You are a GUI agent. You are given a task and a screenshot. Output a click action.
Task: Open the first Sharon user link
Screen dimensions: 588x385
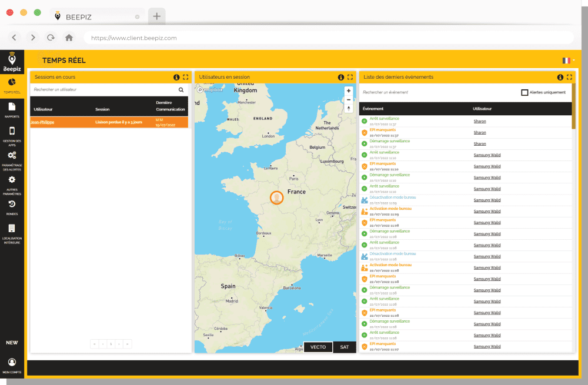480,122
